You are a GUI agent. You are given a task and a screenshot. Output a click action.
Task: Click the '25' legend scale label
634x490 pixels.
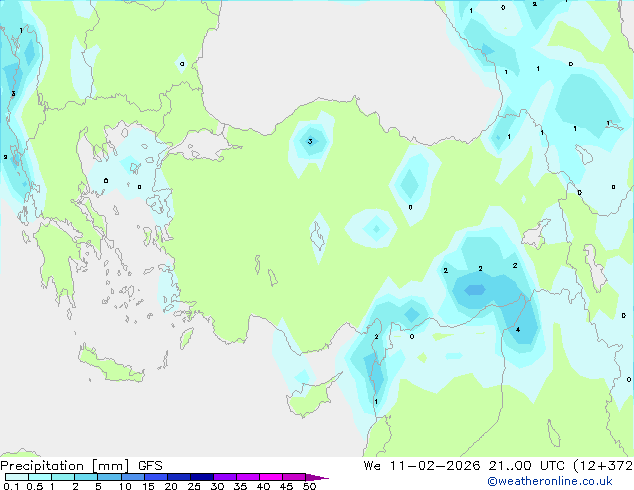pyautogui.click(x=194, y=486)
